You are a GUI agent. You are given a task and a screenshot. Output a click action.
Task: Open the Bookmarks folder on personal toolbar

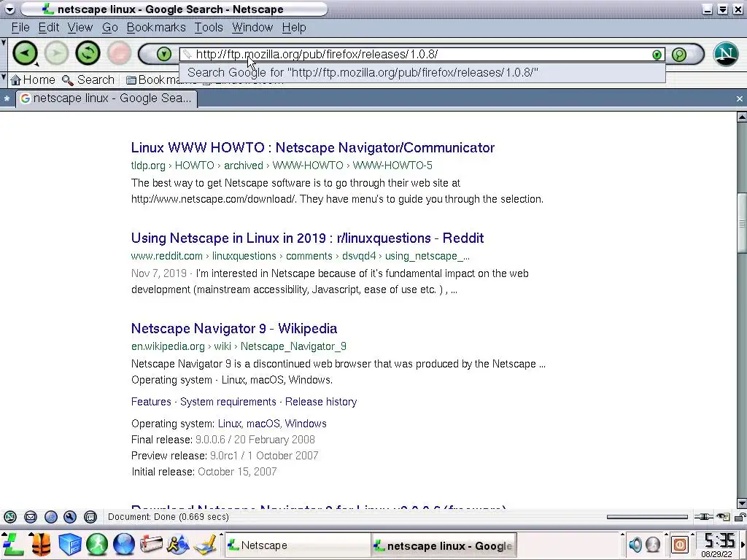[153, 79]
